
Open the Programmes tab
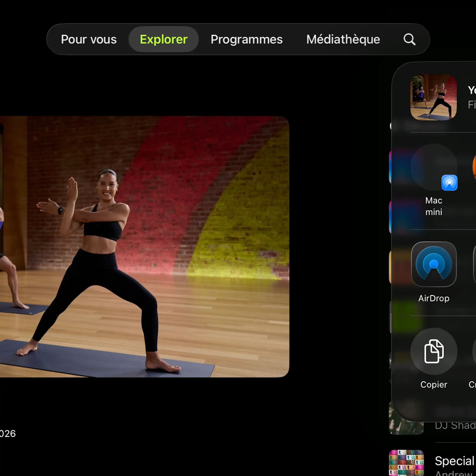click(247, 39)
